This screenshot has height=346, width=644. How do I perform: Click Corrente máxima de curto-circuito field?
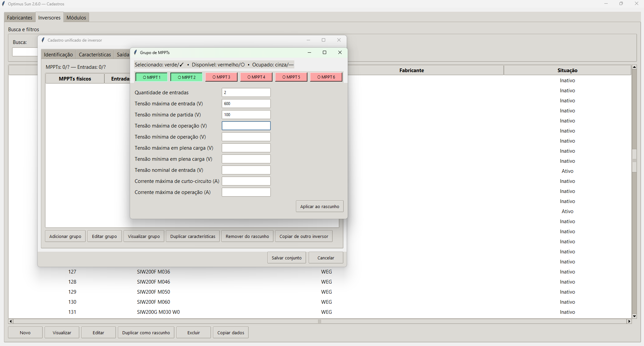coord(246,181)
